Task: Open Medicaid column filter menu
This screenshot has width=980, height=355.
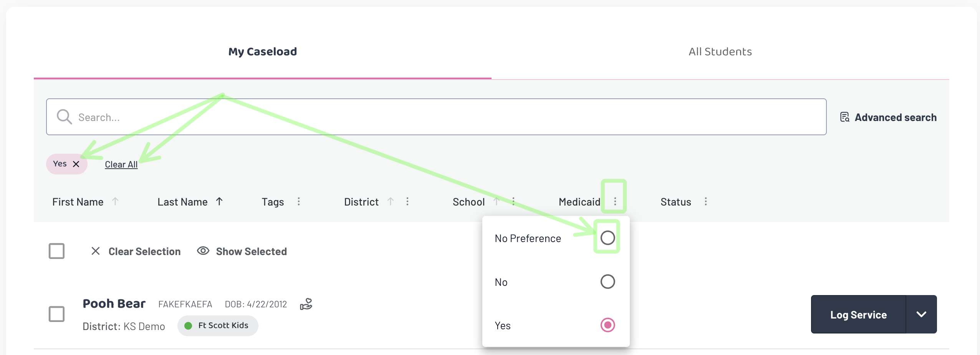Action: point(615,202)
